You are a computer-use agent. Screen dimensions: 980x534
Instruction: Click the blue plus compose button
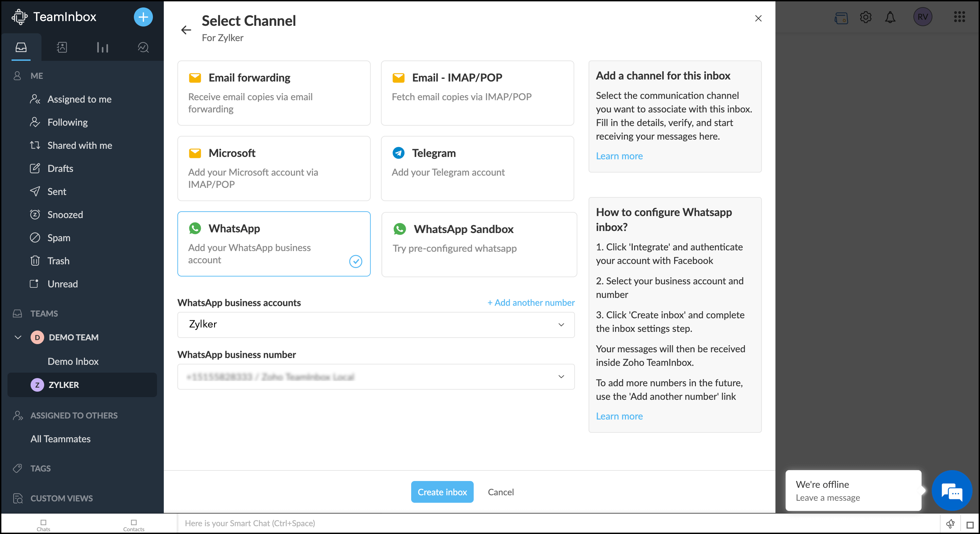(143, 17)
